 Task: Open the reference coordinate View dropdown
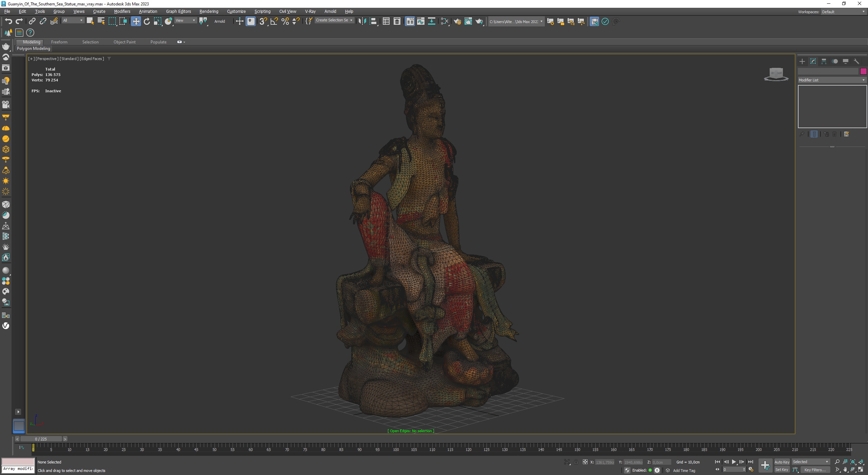[x=185, y=20]
